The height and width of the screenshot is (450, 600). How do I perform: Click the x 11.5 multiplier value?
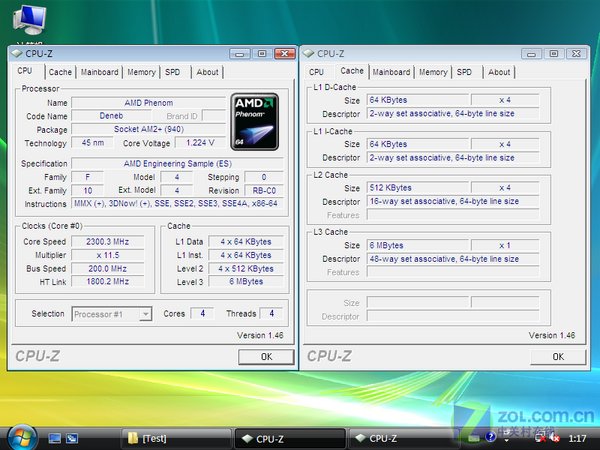tap(108, 255)
